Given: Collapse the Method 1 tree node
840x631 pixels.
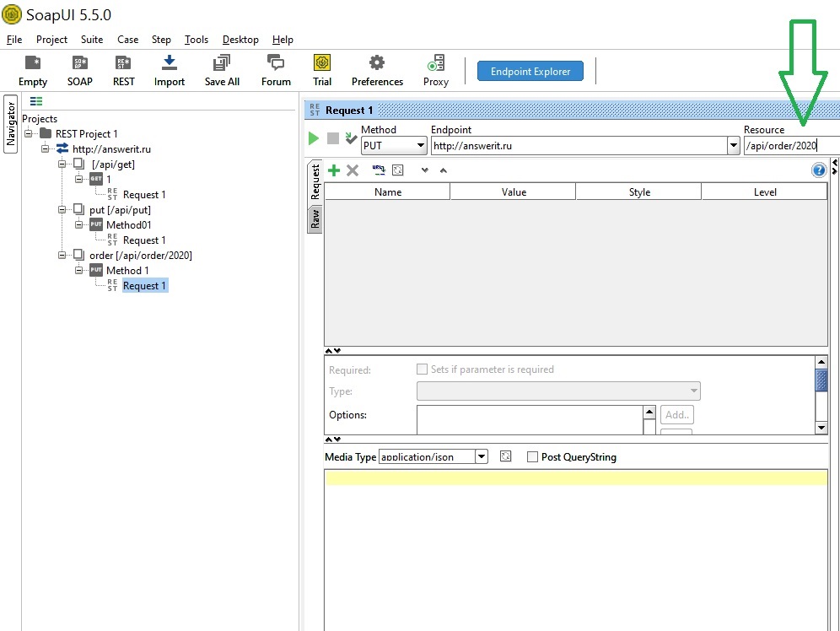Looking at the screenshot, I should click(78, 271).
